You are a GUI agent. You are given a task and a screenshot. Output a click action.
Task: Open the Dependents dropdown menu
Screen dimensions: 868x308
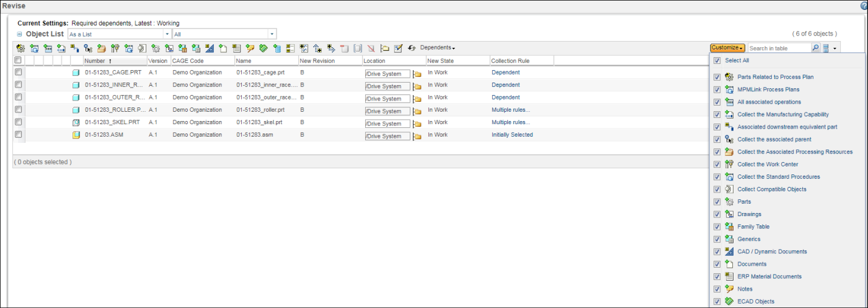pyautogui.click(x=438, y=48)
